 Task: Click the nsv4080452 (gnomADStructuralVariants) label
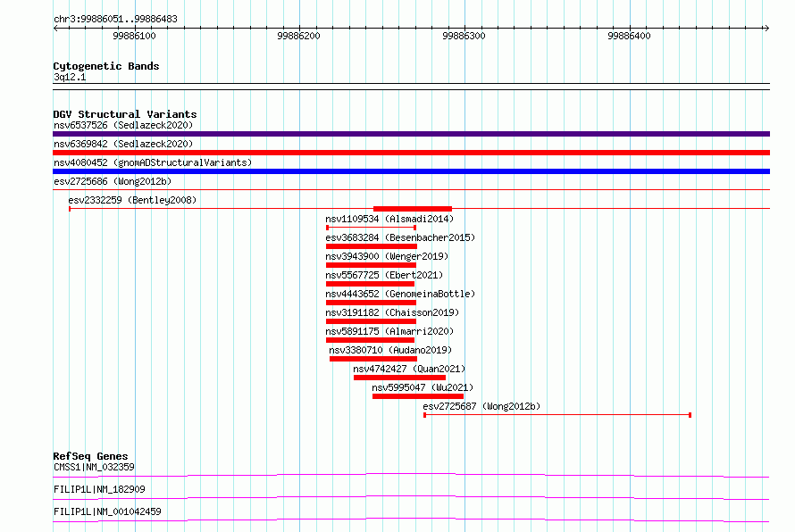pyautogui.click(x=153, y=162)
